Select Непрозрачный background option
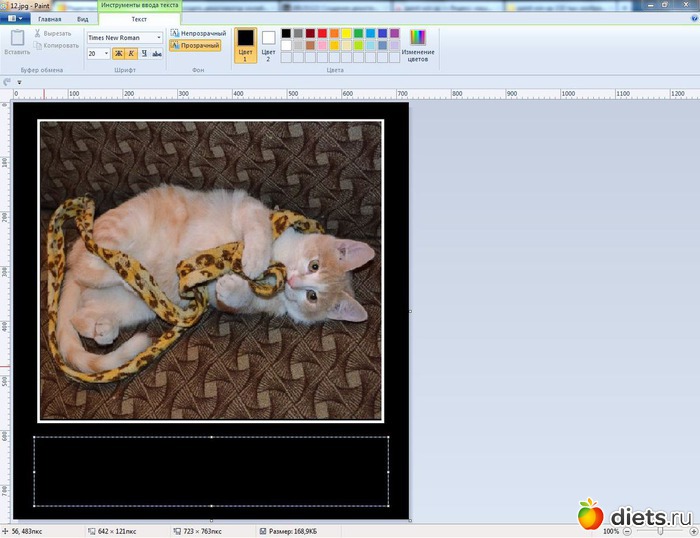Viewport: 700px width, 538px height. pos(197,33)
